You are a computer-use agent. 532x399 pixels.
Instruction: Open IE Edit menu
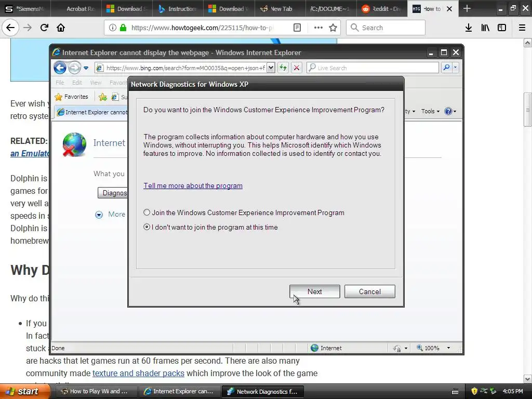[77, 83]
